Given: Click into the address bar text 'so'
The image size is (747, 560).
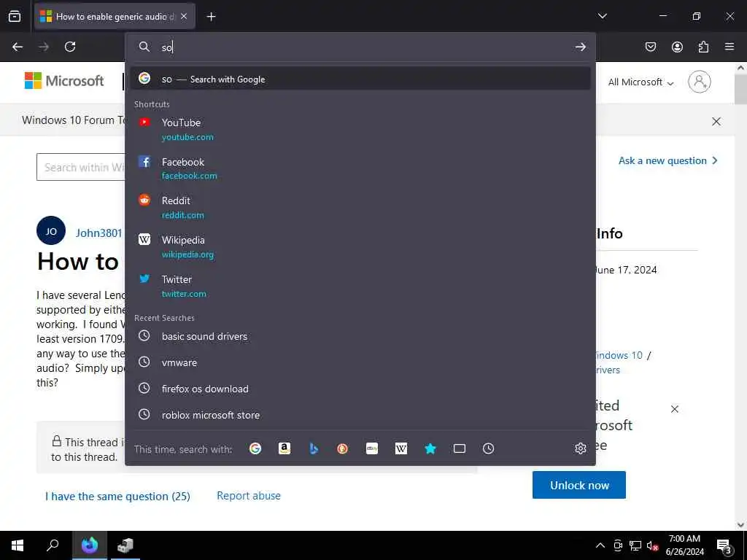Looking at the screenshot, I should [x=167, y=47].
